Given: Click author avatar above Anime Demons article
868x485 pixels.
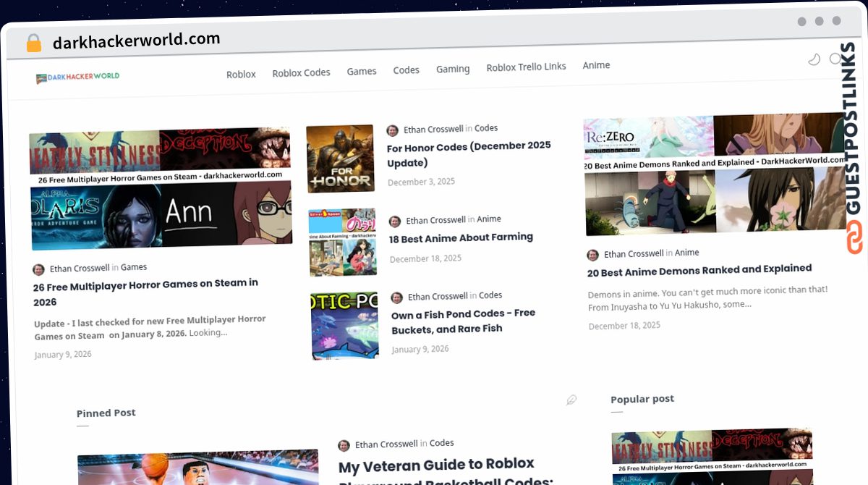Looking at the screenshot, I should 592,255.
